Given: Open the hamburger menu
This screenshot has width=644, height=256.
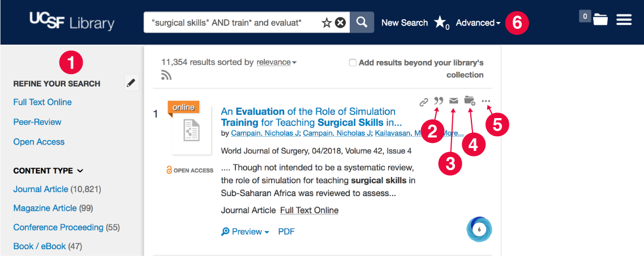Looking at the screenshot, I should point(624,19).
